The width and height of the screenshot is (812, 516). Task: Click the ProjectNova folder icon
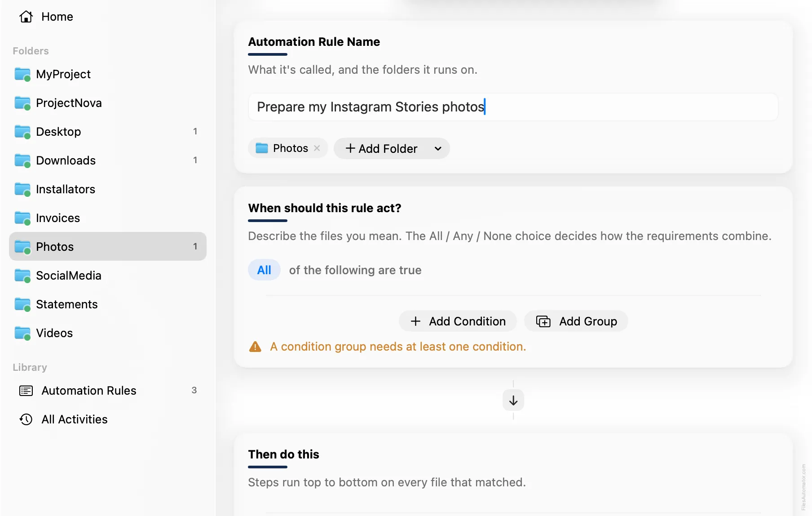[22, 103]
